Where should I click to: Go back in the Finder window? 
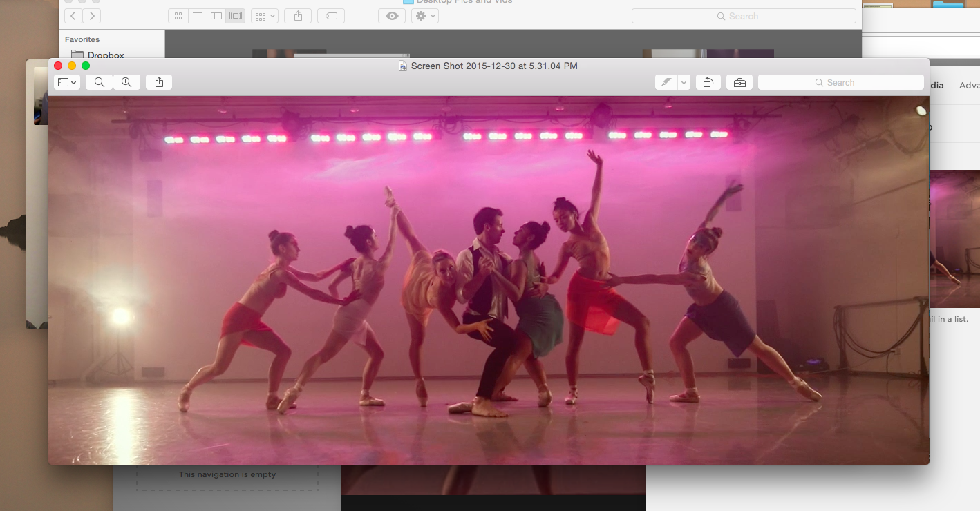[x=73, y=16]
